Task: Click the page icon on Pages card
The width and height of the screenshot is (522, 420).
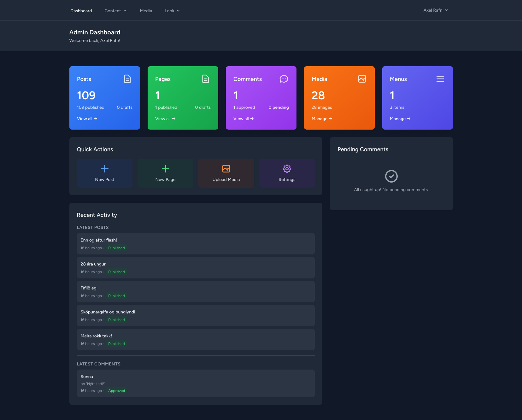Action: [x=205, y=79]
